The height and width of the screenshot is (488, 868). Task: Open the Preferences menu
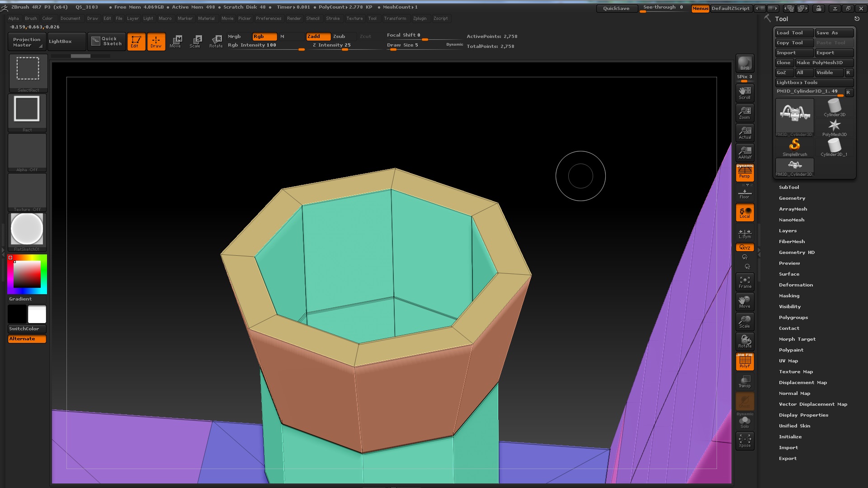click(x=268, y=19)
